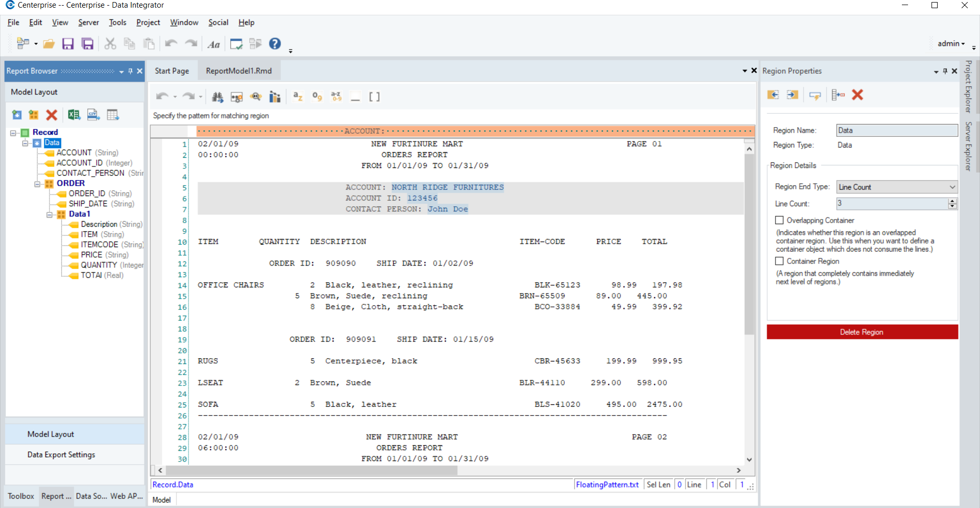Switch to the Start Page tab
The height and width of the screenshot is (508, 980).
172,71
